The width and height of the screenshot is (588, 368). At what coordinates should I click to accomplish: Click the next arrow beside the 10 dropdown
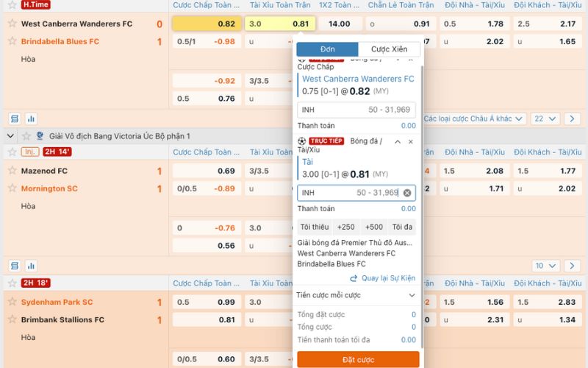pos(573,266)
